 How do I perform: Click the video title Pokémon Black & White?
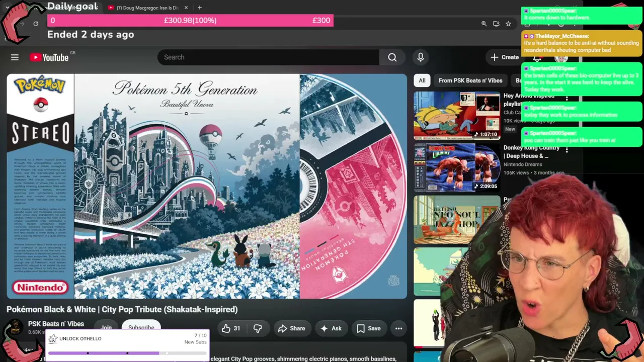[122, 309]
